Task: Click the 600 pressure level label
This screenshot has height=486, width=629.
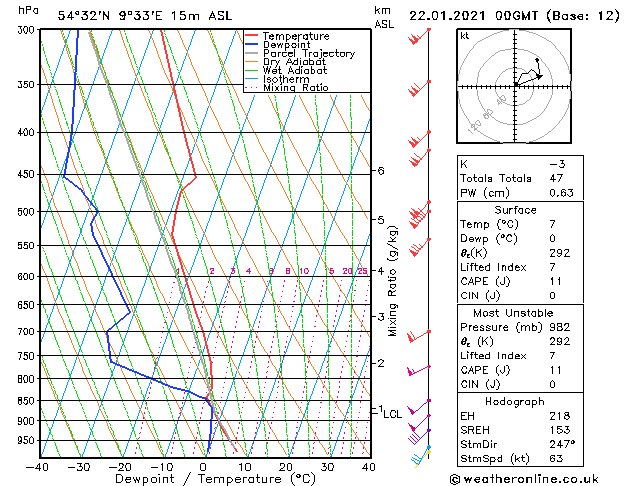Action: pos(28,277)
